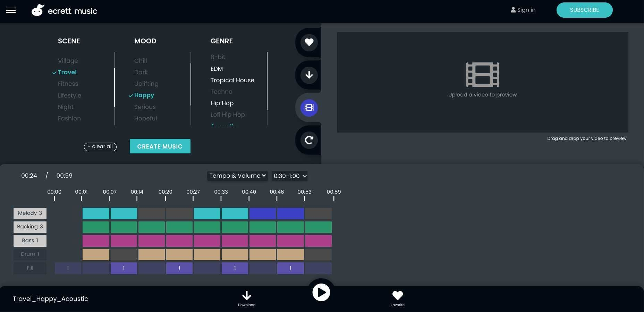Click the Melody 3 instrument button
Image resolution: width=644 pixels, height=312 pixels.
(30, 213)
